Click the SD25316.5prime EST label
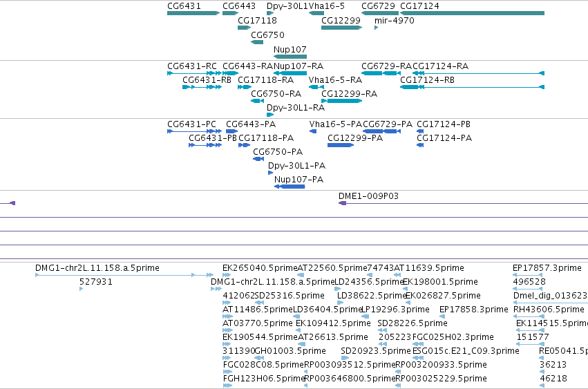Viewport: 588px width, 389px height. click(290, 296)
